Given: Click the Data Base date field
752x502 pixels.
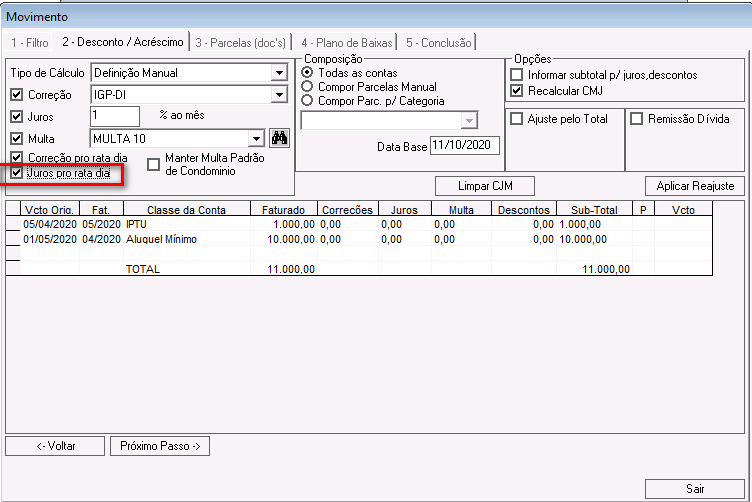Looking at the screenshot, I should click(465, 145).
